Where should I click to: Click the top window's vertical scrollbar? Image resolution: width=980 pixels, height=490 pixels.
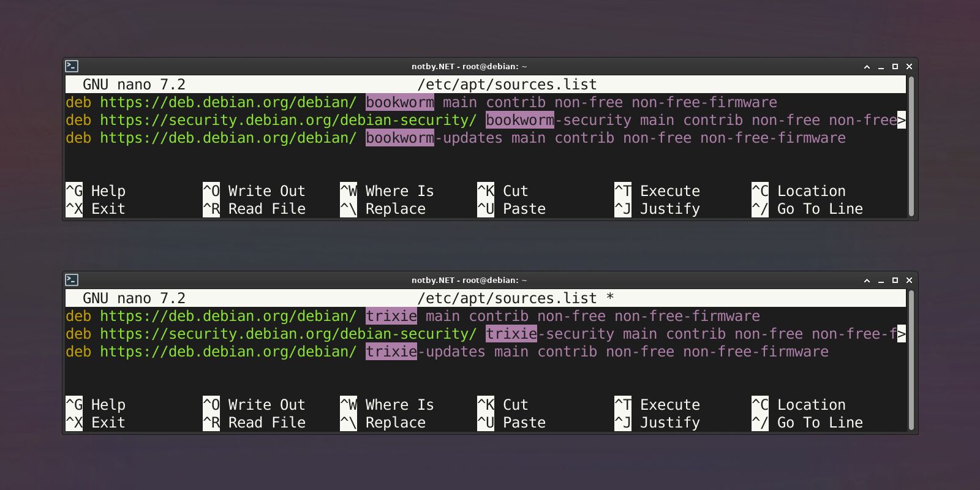pos(911,146)
